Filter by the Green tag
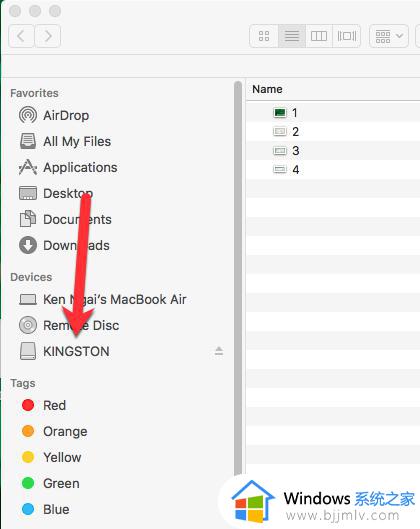The image size is (420, 529). 51,483
